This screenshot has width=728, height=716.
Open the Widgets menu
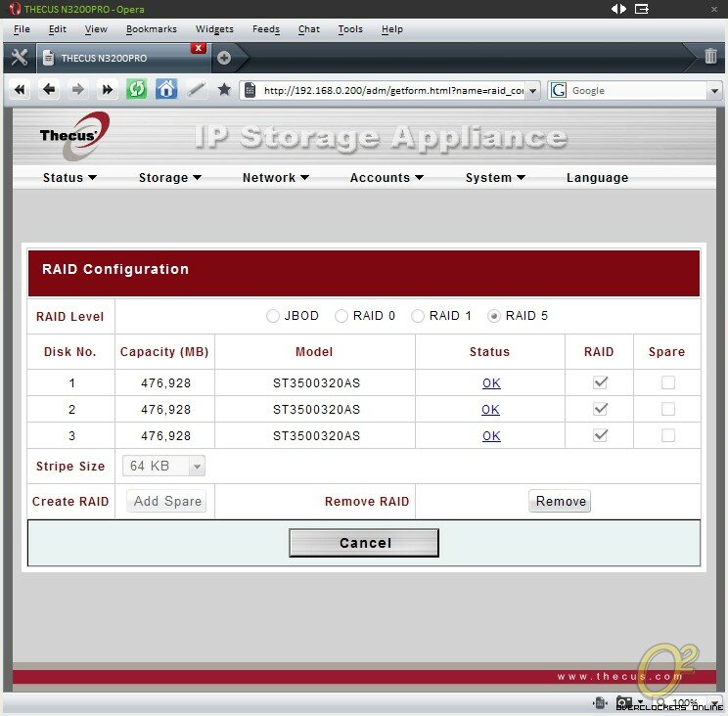(214, 29)
